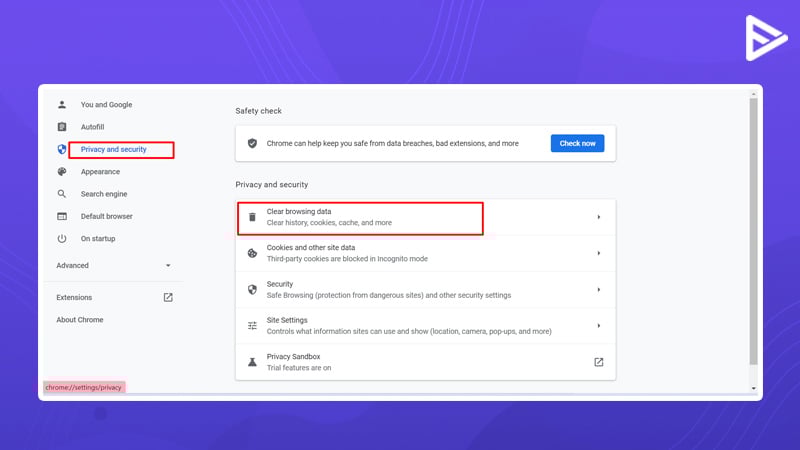
Task: Click the Default browser window icon
Action: click(x=62, y=216)
